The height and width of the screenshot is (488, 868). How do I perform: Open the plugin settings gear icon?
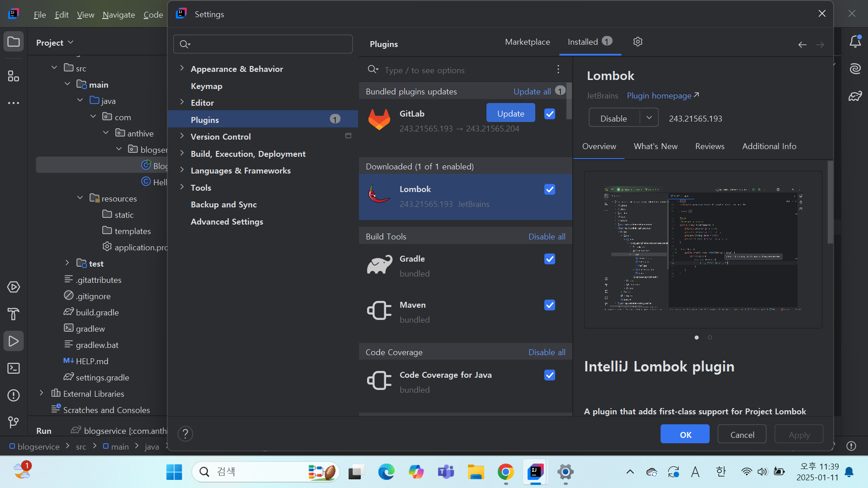click(x=637, y=42)
